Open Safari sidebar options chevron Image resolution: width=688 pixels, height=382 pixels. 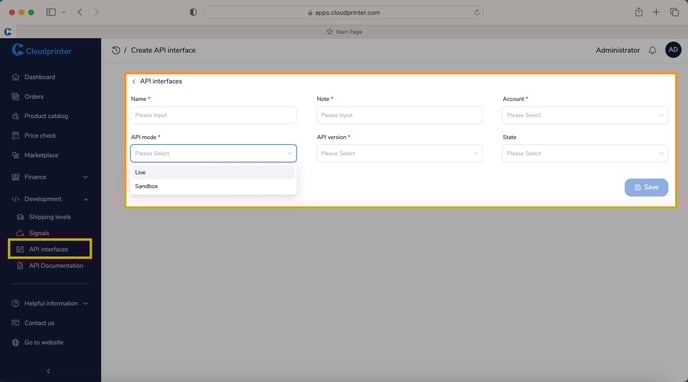click(x=64, y=13)
